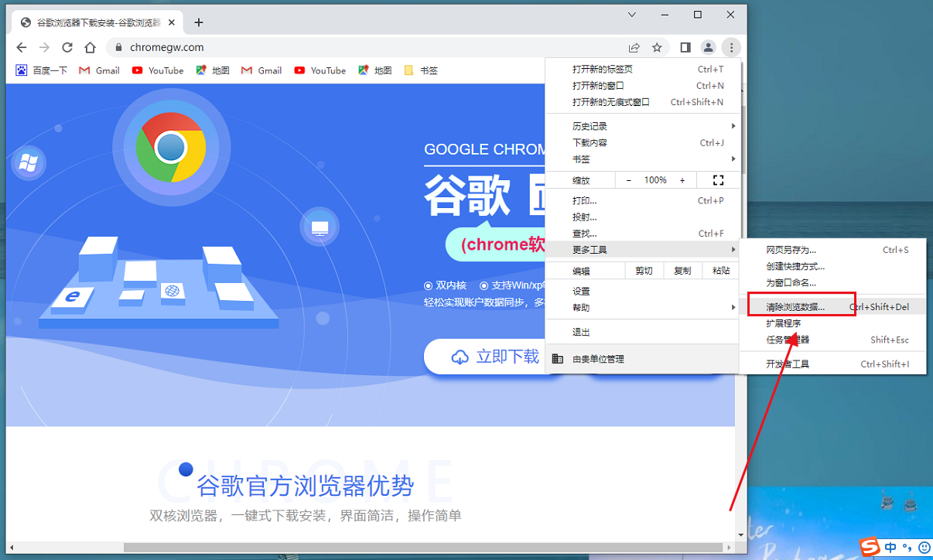Select 打开新的无痕式窗口 menu item
This screenshot has height=560, width=933.
[643, 102]
